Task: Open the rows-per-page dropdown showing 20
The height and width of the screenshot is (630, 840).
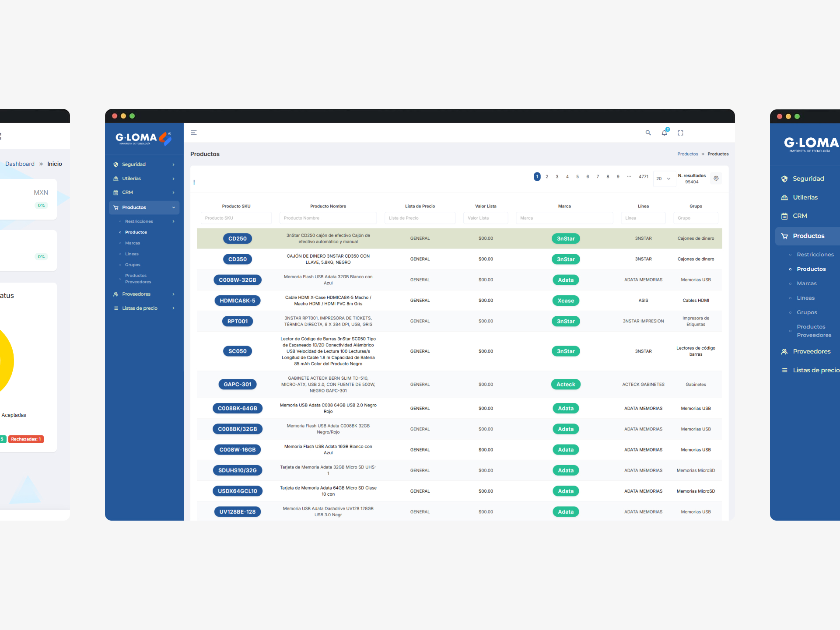Action: click(x=663, y=178)
